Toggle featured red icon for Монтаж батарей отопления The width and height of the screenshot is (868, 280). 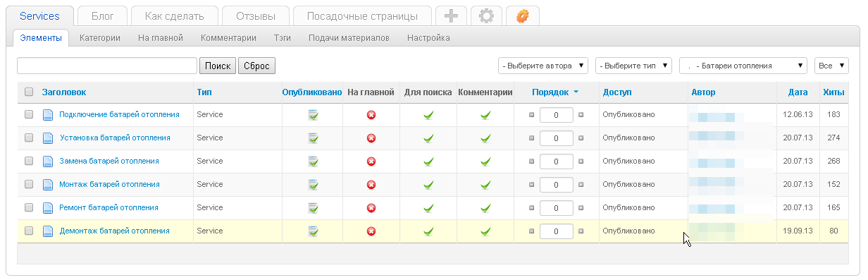371,185
